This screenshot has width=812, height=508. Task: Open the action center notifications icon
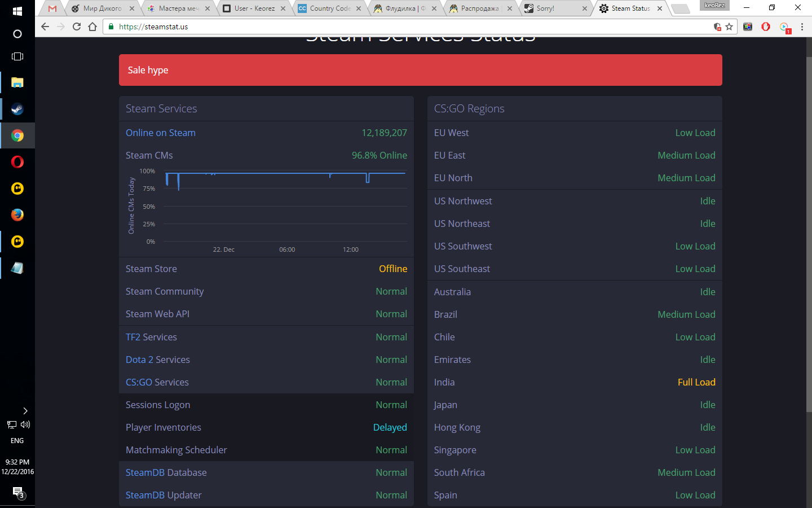(18, 493)
